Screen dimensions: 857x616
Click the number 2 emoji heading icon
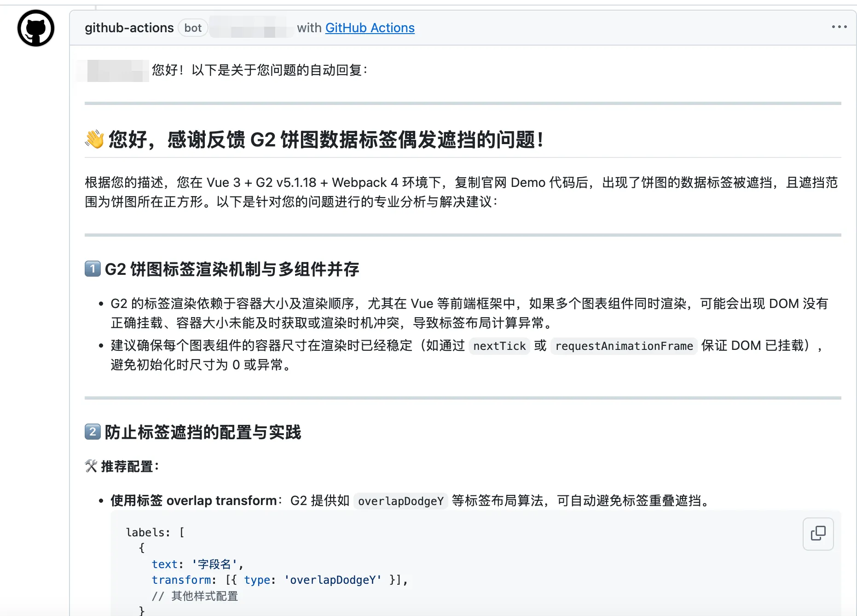(93, 432)
